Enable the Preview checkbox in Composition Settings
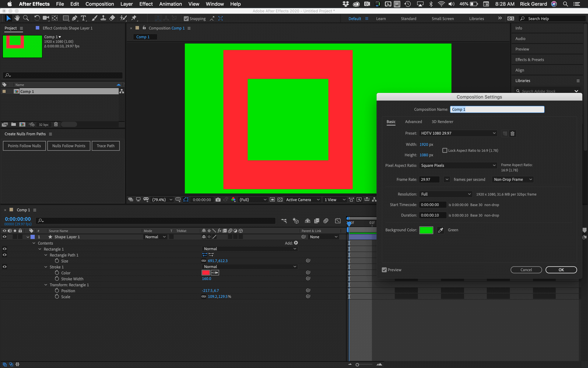 [x=384, y=270]
